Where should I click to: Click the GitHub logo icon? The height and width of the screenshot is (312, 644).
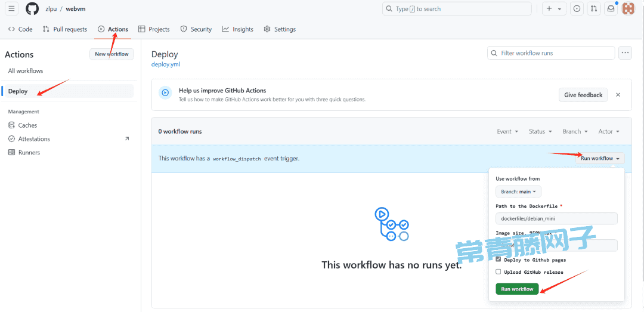coord(32,8)
